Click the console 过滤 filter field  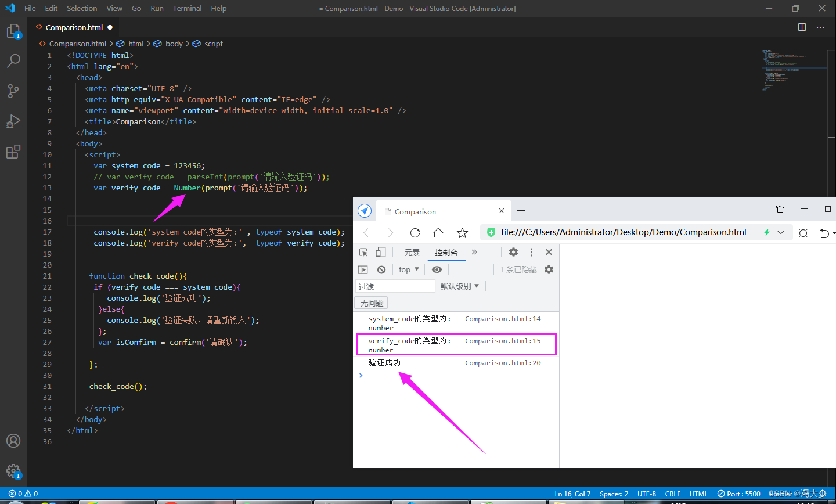click(395, 286)
